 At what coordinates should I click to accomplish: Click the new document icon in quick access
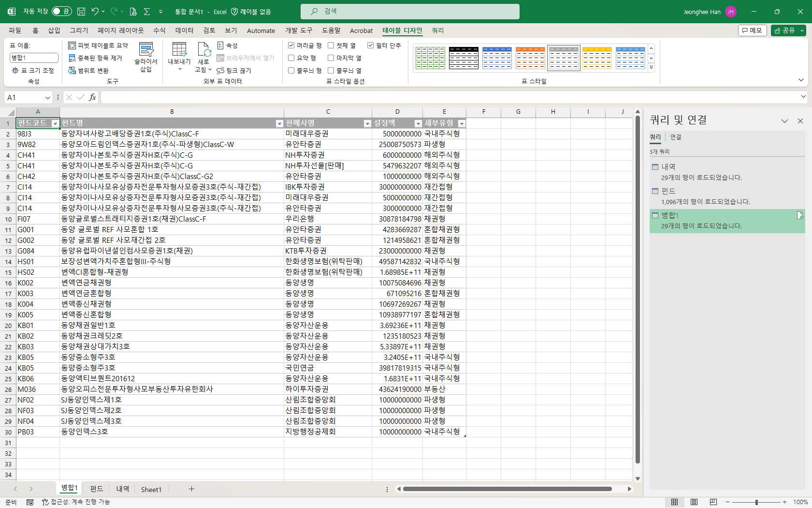133,12
